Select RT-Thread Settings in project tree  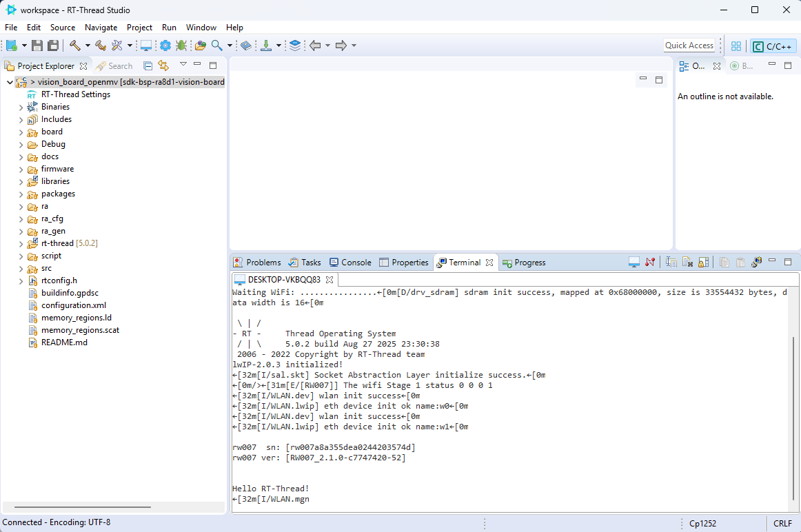(x=75, y=94)
